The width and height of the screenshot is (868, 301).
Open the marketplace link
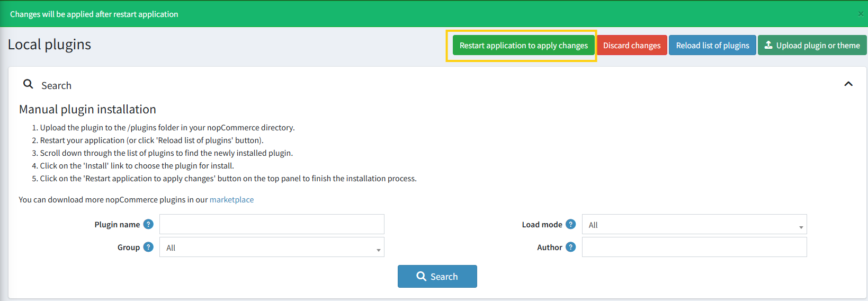pos(231,200)
